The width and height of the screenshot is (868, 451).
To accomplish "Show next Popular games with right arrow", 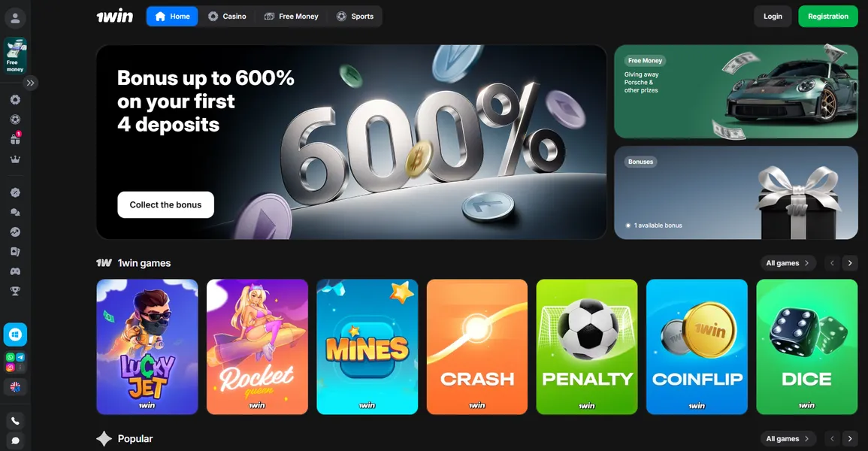I will pyautogui.click(x=850, y=439).
